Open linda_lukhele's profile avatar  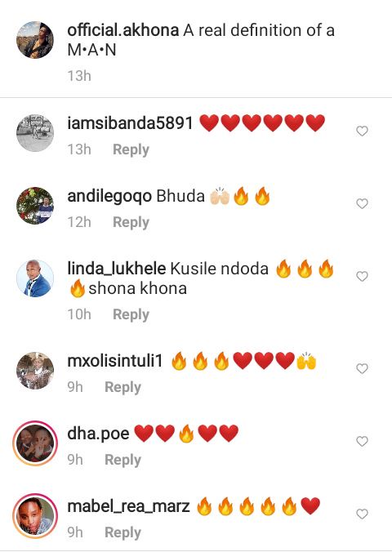pos(35,278)
